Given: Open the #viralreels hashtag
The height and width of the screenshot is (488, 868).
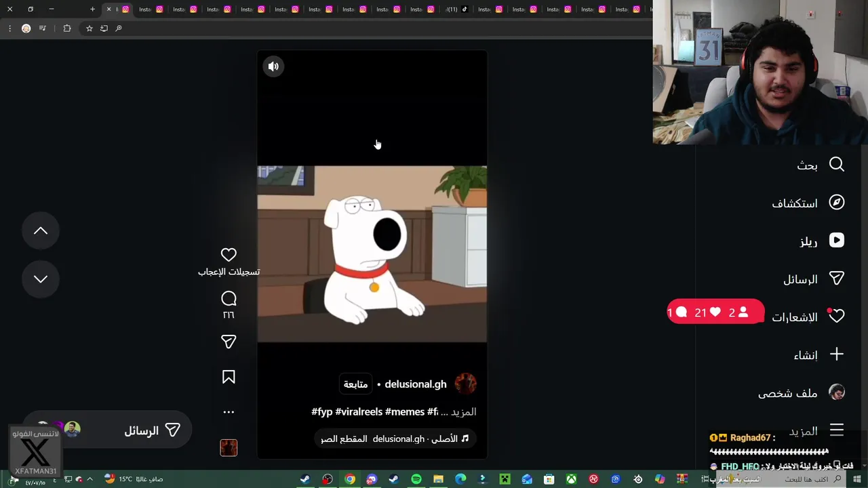Looking at the screenshot, I should coord(358,411).
